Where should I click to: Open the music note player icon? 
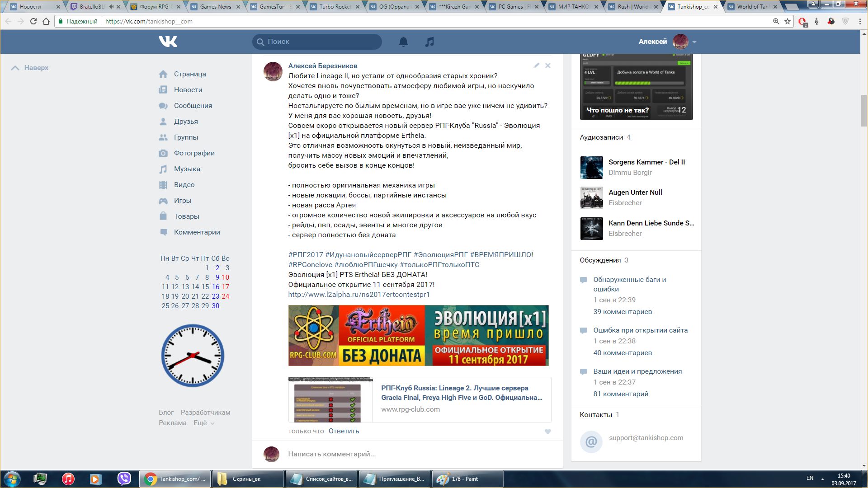click(429, 42)
